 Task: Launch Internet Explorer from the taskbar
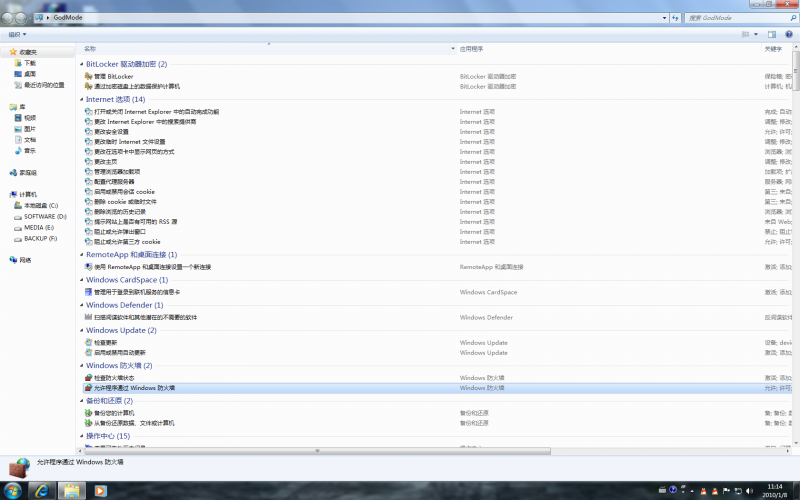41,491
